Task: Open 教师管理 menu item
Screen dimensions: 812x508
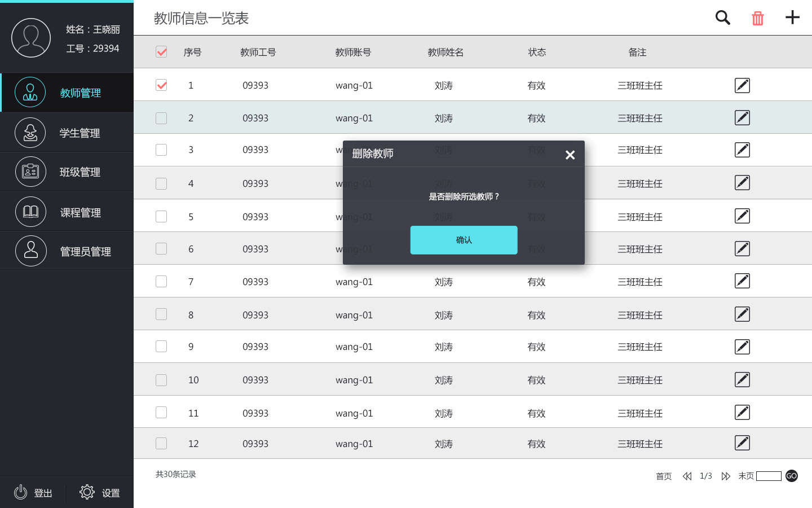Action: [x=67, y=93]
